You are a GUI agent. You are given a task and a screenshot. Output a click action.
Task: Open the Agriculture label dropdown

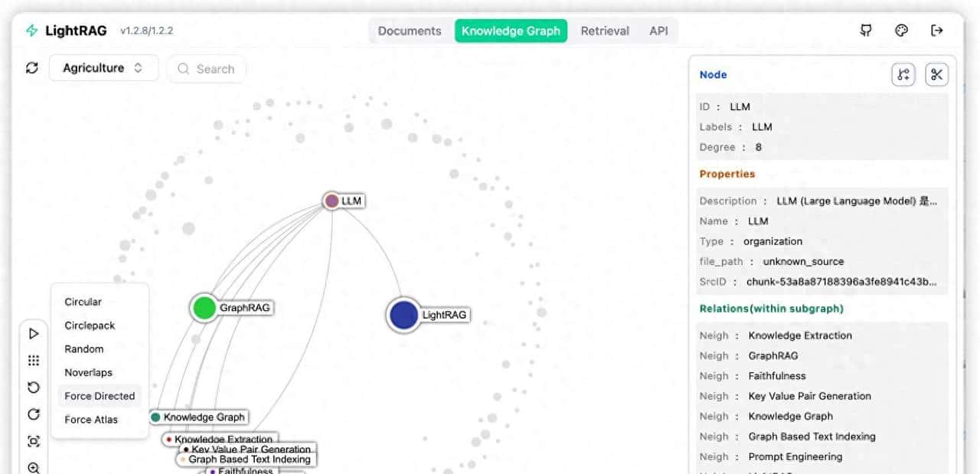(x=103, y=67)
